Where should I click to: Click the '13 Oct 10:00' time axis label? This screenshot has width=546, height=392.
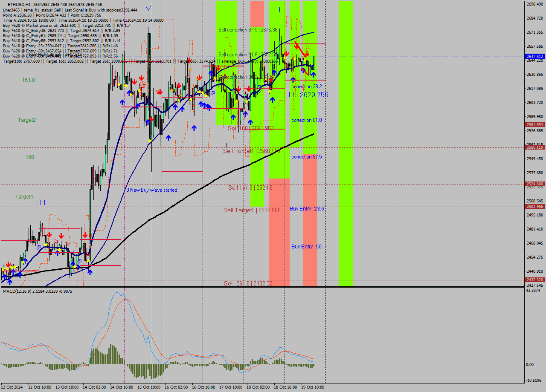[67, 387]
